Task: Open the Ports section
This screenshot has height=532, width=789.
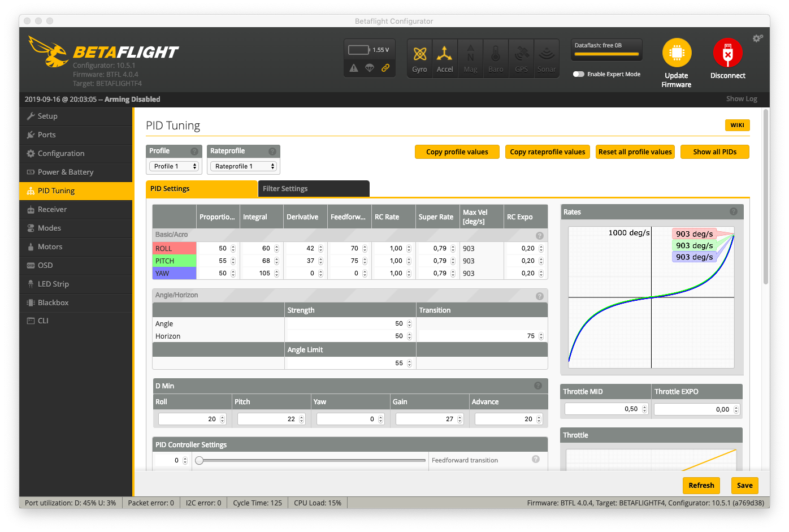Action: click(x=76, y=135)
